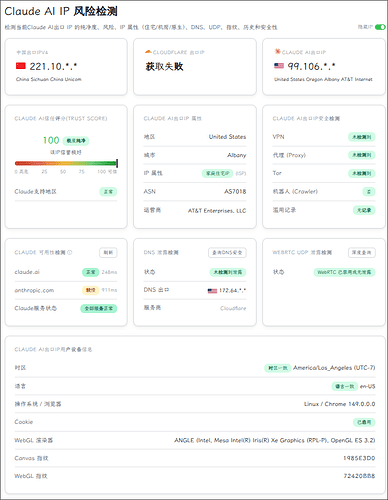388x500 pixels.
Task: Toggle the hide IP switch
Action: [380, 27]
